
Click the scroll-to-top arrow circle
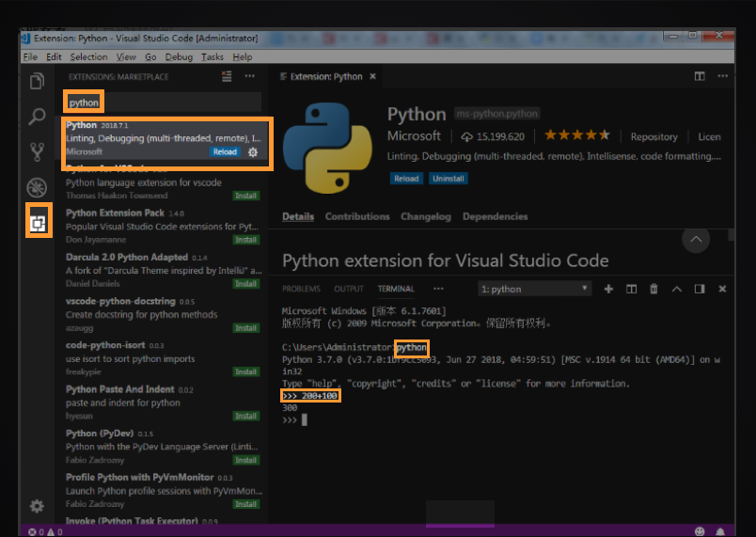(696, 239)
